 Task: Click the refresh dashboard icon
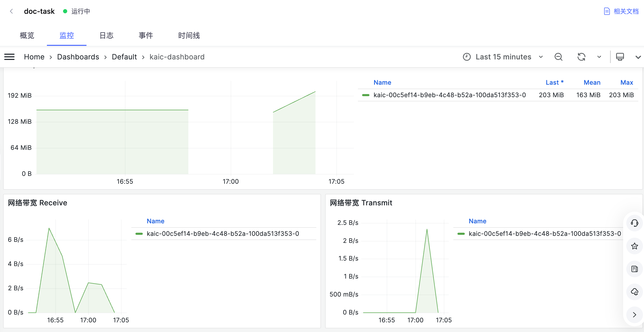(581, 57)
